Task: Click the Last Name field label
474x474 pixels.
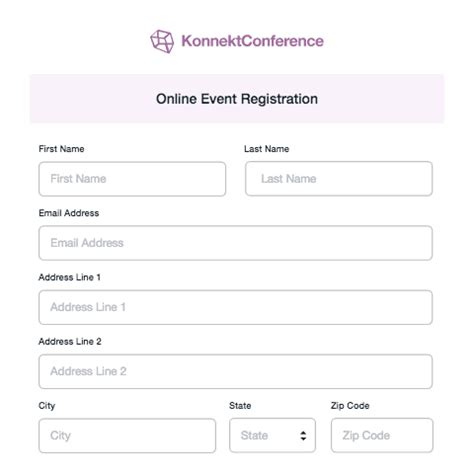Action: click(x=266, y=149)
